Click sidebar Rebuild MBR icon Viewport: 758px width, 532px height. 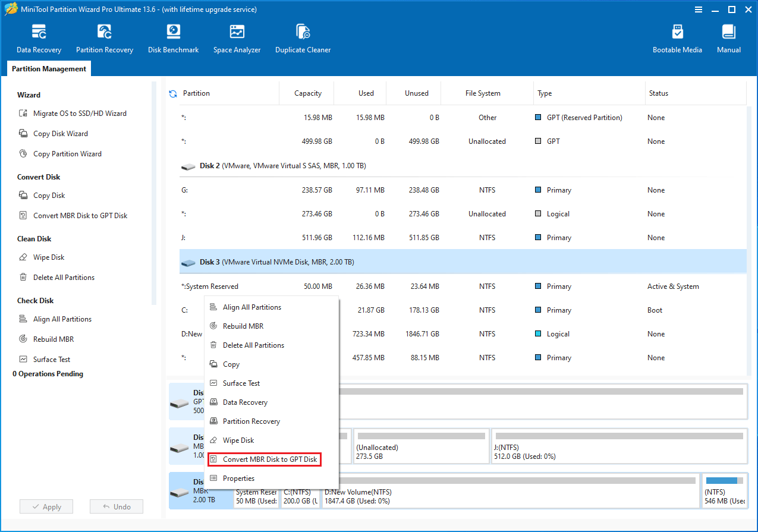[x=23, y=339]
